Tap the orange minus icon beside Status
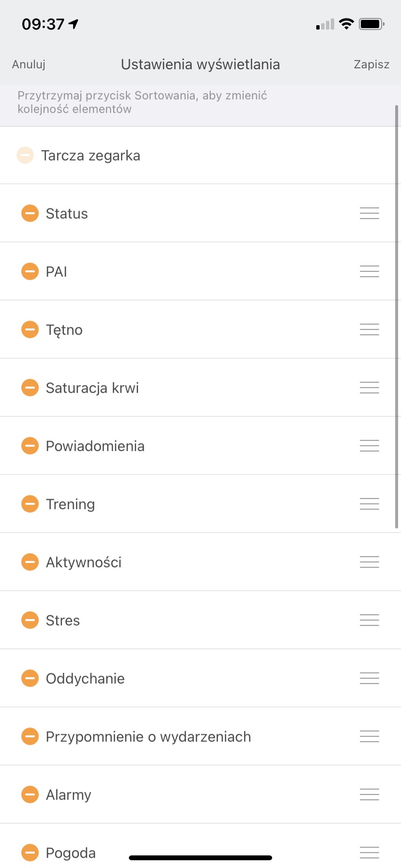 30,213
